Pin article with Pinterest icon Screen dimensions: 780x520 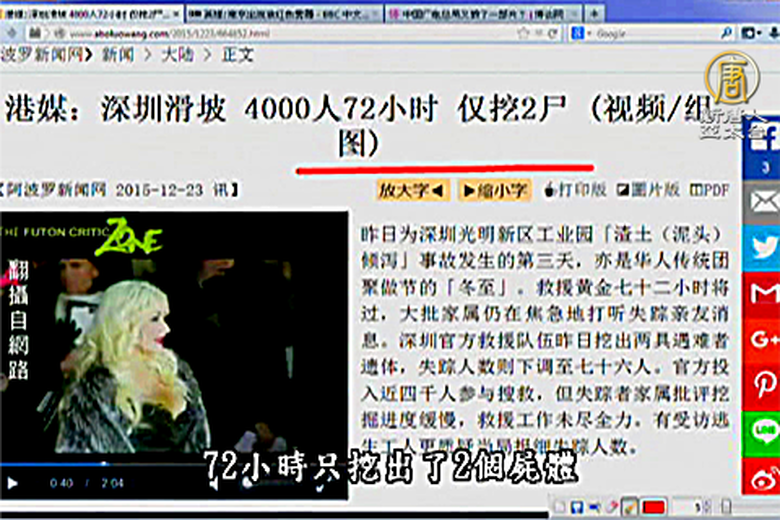pos(762,385)
